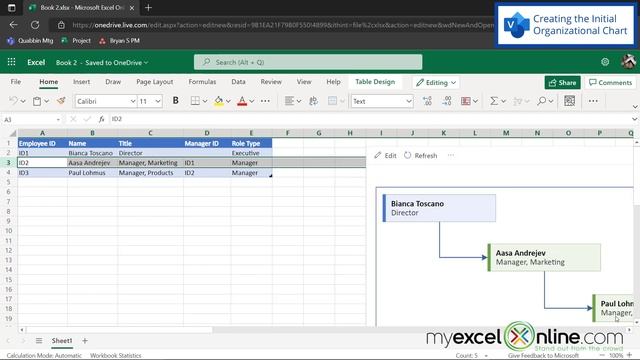This screenshot has height=360, width=640.
Task: Open Undo dropdown arrow
Action: (x=23, y=101)
